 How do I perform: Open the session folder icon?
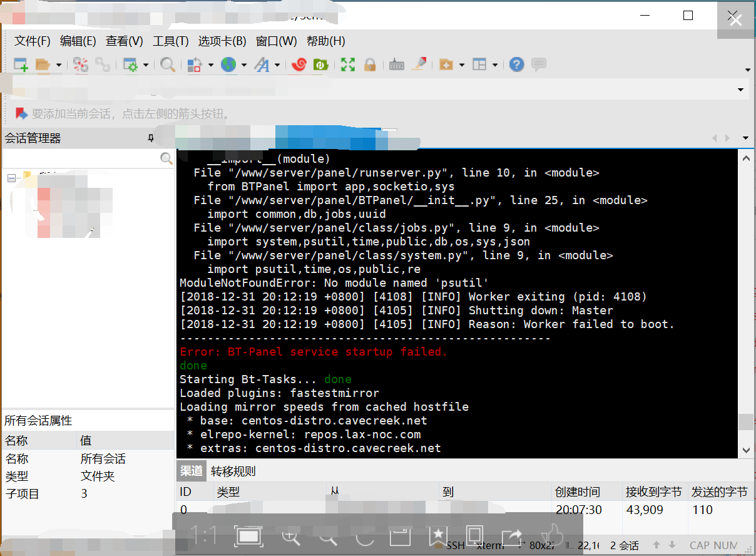pos(43,64)
